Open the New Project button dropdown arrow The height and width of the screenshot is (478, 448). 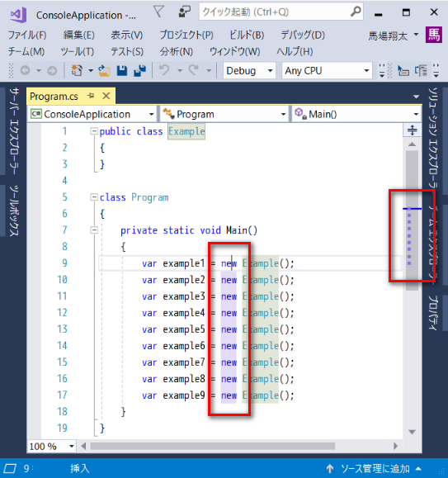pos(91,71)
